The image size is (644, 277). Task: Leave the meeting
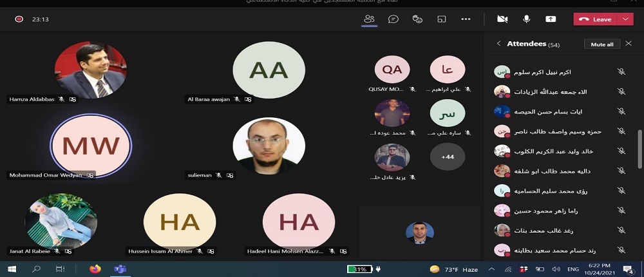pos(596,19)
